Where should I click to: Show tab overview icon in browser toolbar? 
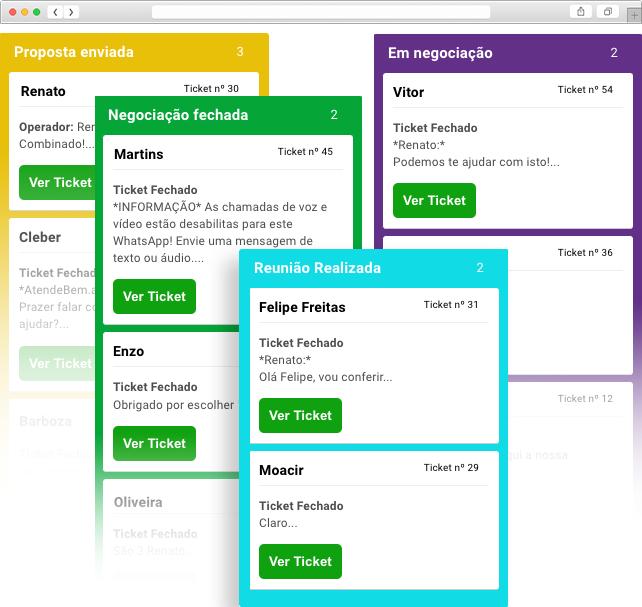click(608, 12)
